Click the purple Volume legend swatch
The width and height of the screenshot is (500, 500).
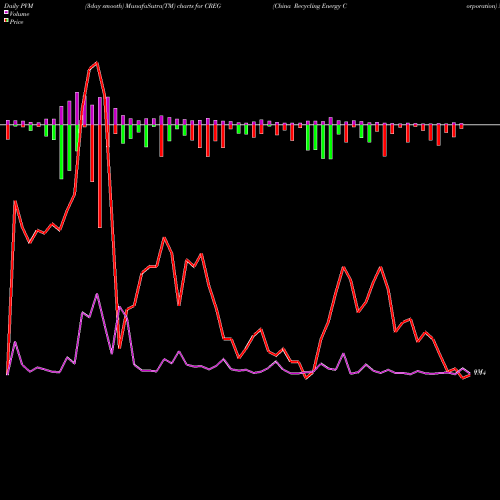pos(6,12)
